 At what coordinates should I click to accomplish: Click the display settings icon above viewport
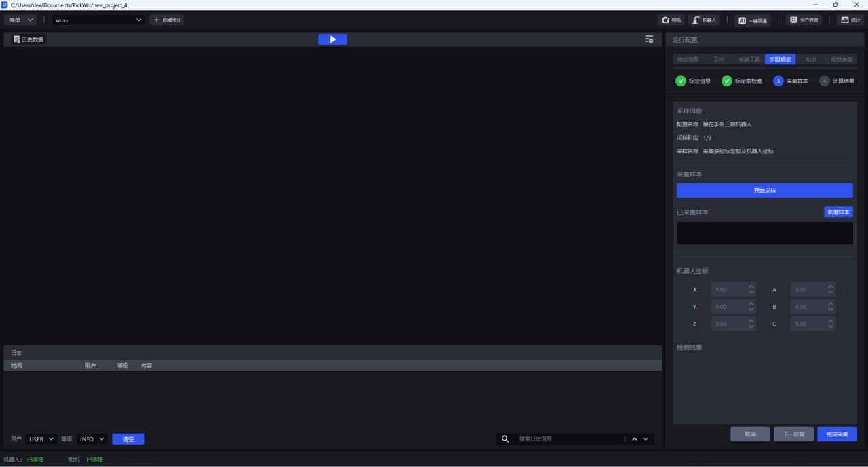(x=649, y=39)
